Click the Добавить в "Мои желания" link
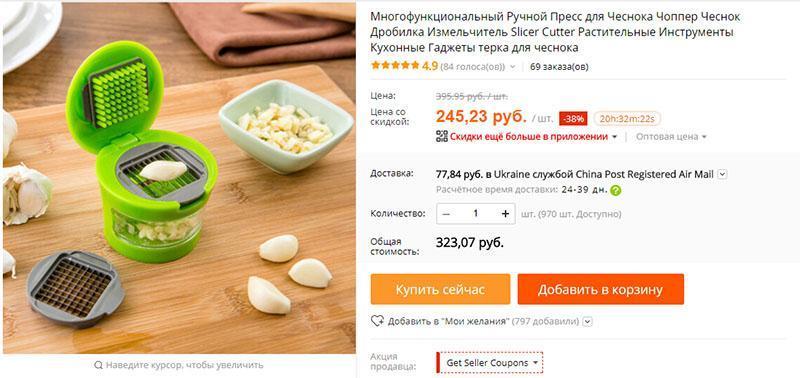 click(x=449, y=321)
